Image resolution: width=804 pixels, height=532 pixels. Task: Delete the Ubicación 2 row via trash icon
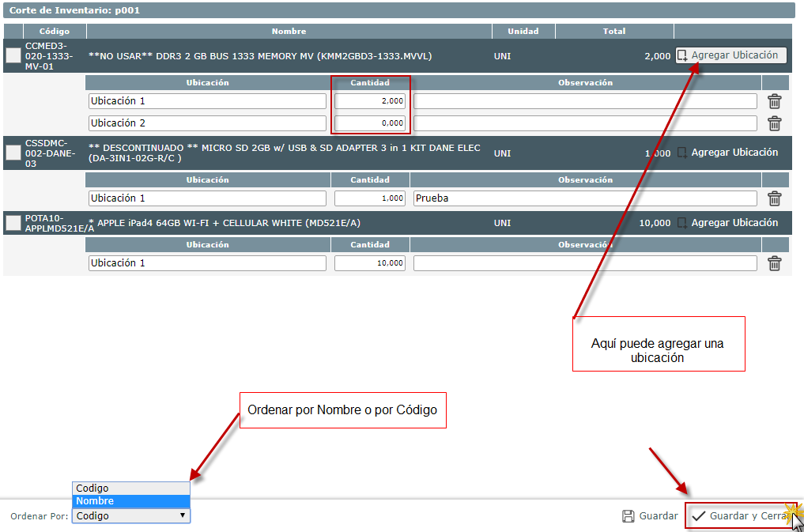[775, 123]
